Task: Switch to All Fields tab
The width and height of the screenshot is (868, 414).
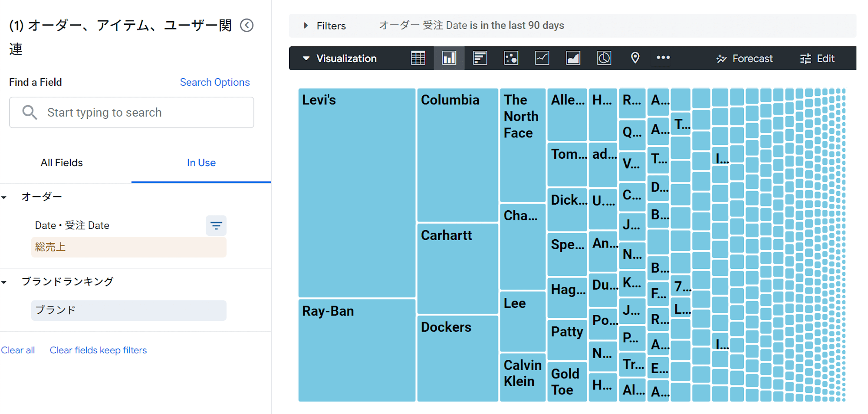Action: [62, 163]
